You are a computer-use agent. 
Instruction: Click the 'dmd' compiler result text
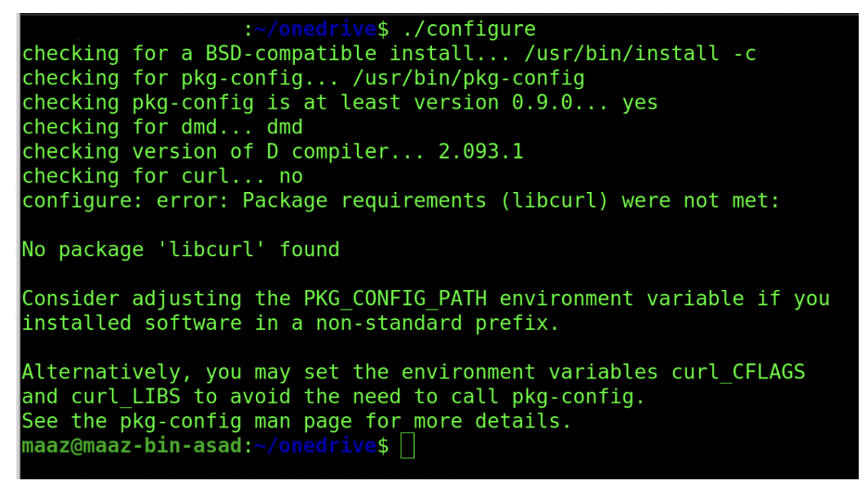[285, 127]
